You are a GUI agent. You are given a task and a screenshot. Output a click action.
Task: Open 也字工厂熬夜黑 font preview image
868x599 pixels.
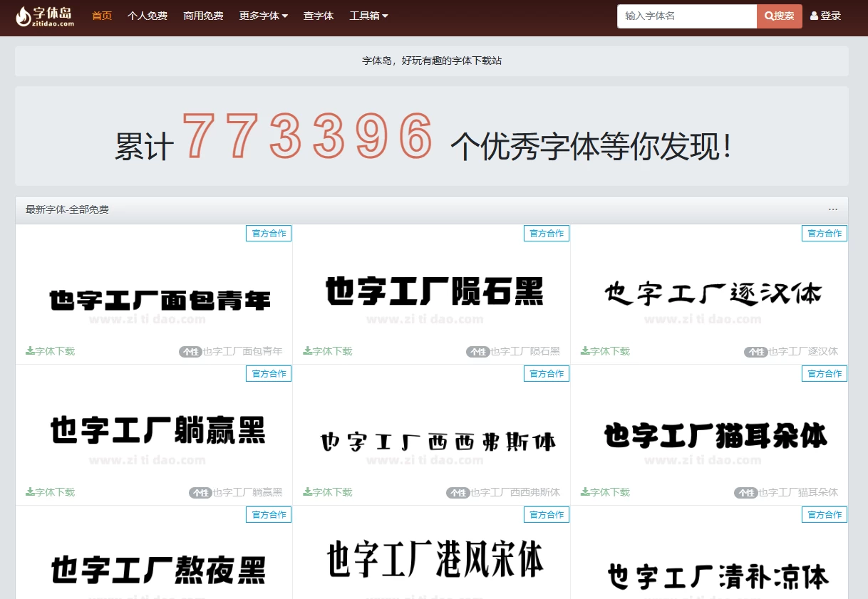158,571
